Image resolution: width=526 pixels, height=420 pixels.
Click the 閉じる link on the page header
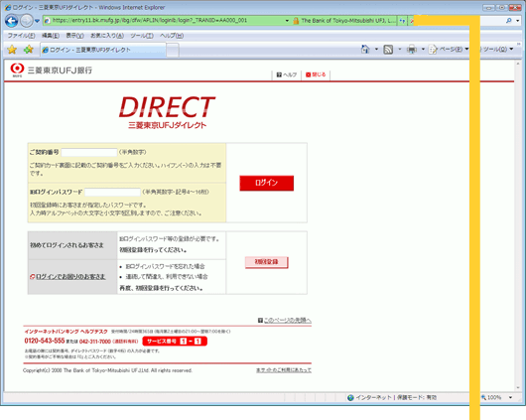pos(316,74)
